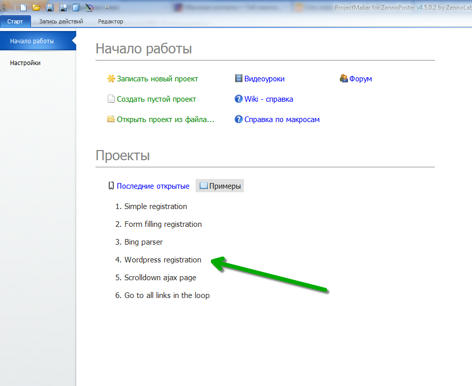This screenshot has height=386, width=472.
Task: Click Открыть проект из файла link
Action: point(165,119)
